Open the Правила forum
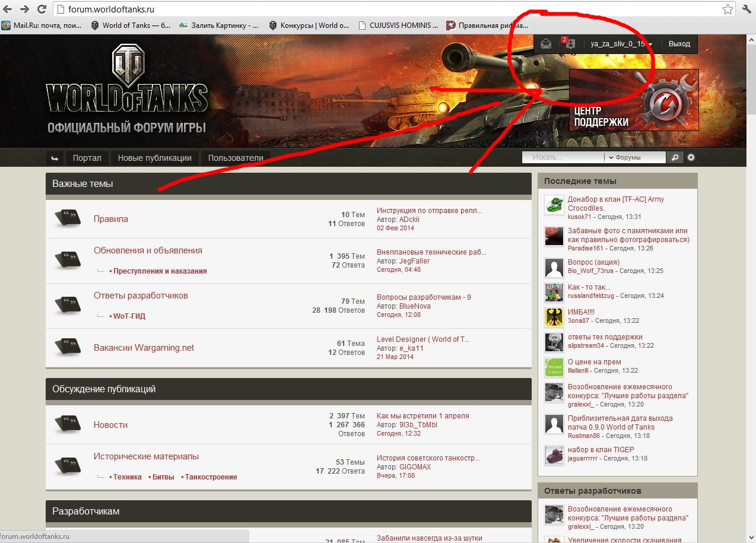The width and height of the screenshot is (756, 543). coord(111,219)
